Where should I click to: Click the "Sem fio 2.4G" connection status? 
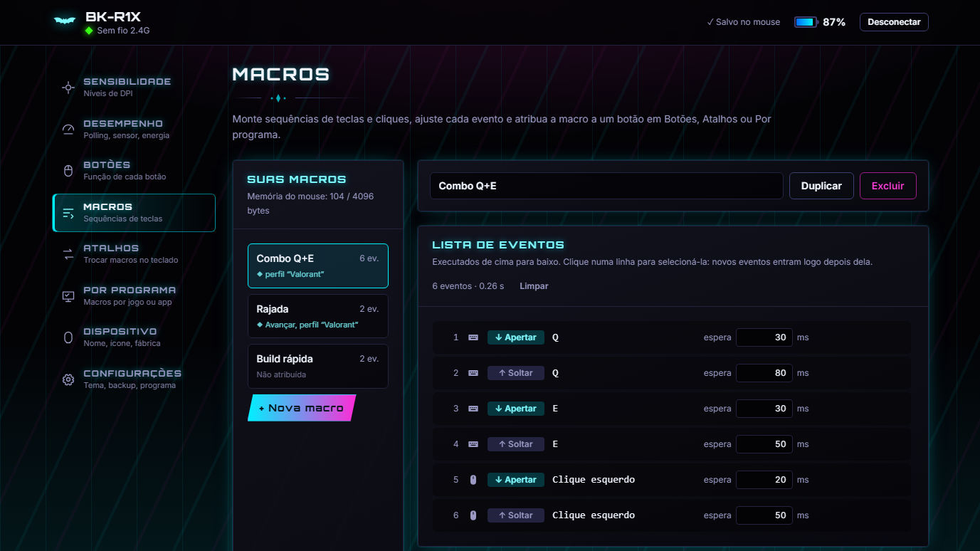(123, 31)
